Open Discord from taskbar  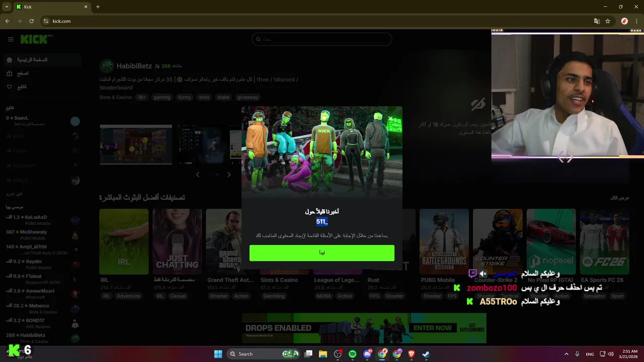[367, 354]
